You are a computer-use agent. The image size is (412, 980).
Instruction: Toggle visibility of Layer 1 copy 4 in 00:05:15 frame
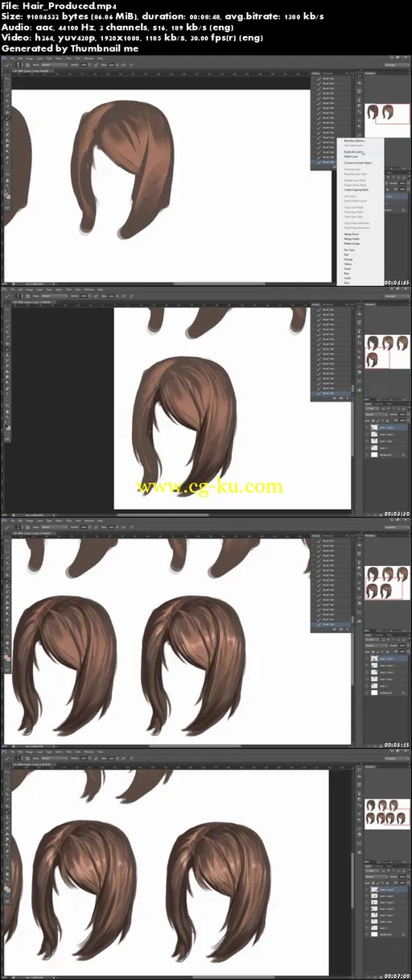tap(367, 659)
